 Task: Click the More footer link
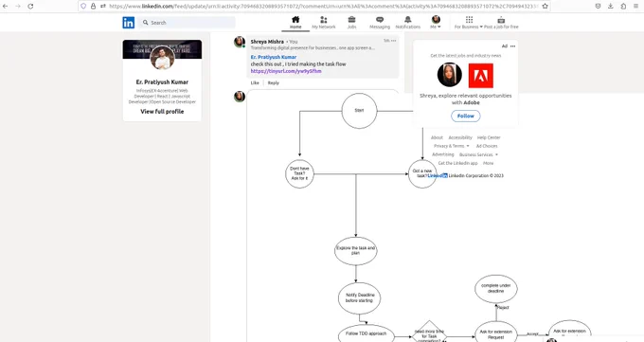point(489,163)
